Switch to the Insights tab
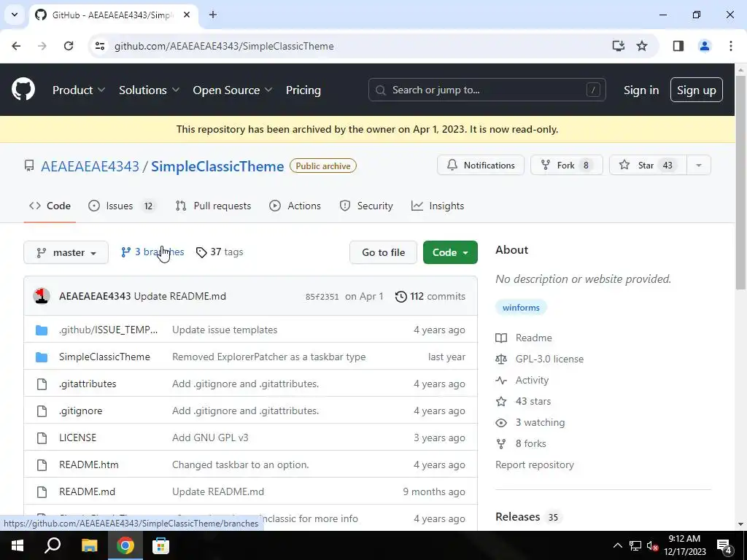The height and width of the screenshot is (560, 747). click(x=438, y=206)
